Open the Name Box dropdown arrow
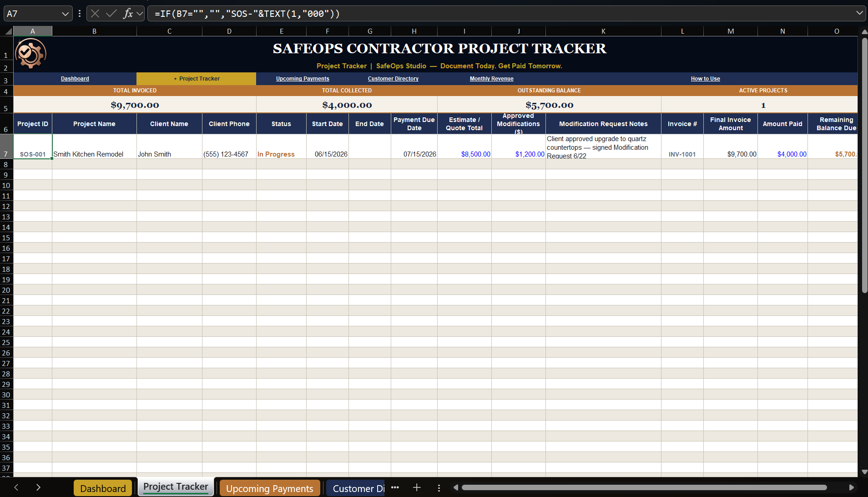The width and height of the screenshot is (868, 497). point(65,14)
